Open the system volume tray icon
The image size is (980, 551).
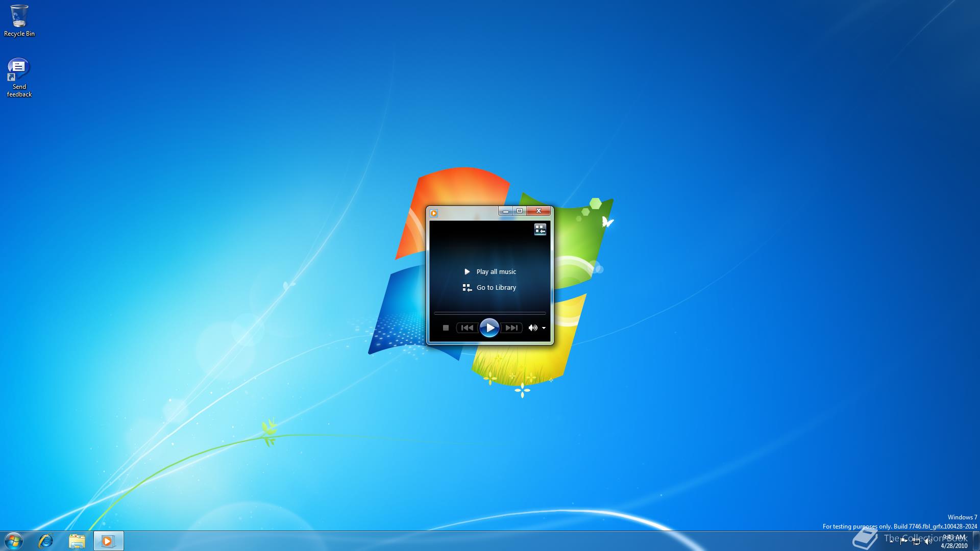coord(928,541)
